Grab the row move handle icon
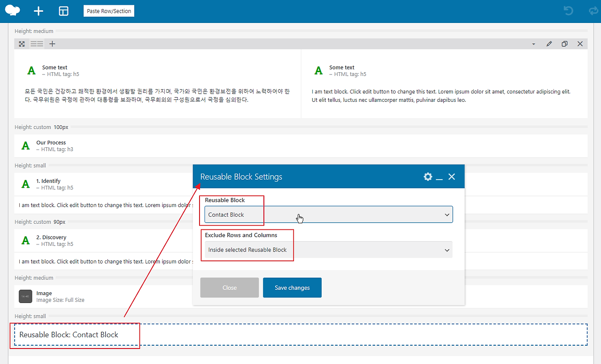Viewport: 601px width, 364px height. (22, 44)
